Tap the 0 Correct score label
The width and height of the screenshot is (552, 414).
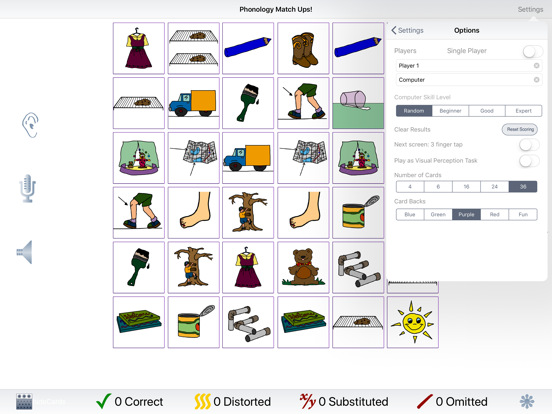pos(139,402)
